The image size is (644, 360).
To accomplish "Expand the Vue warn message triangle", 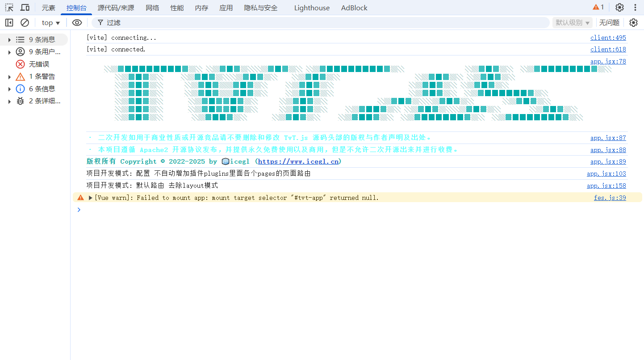I will (x=91, y=197).
